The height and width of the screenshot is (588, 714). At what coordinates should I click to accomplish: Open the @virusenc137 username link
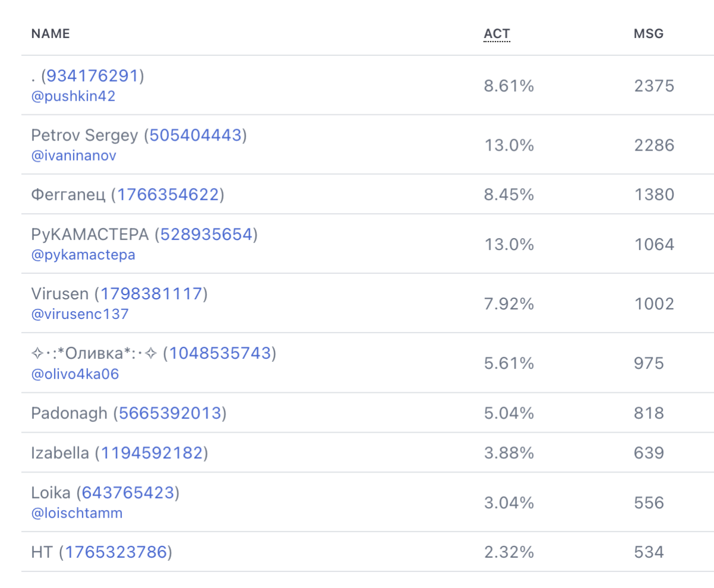[x=80, y=314]
